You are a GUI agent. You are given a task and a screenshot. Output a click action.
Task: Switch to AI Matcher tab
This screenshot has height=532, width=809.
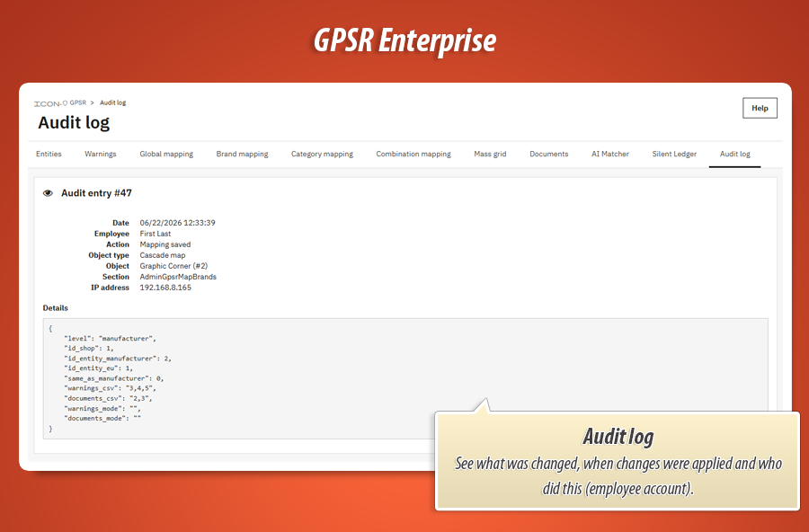tap(609, 154)
